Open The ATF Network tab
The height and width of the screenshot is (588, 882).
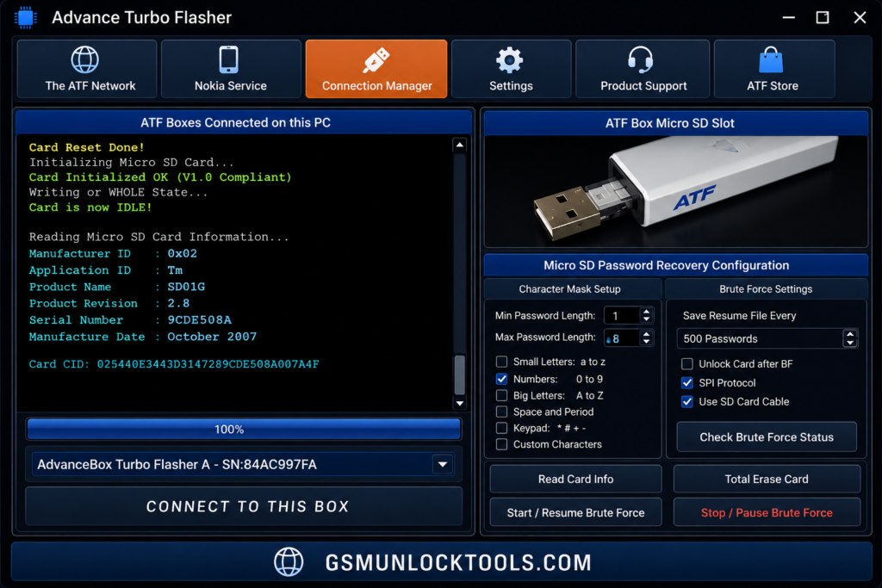[87, 69]
